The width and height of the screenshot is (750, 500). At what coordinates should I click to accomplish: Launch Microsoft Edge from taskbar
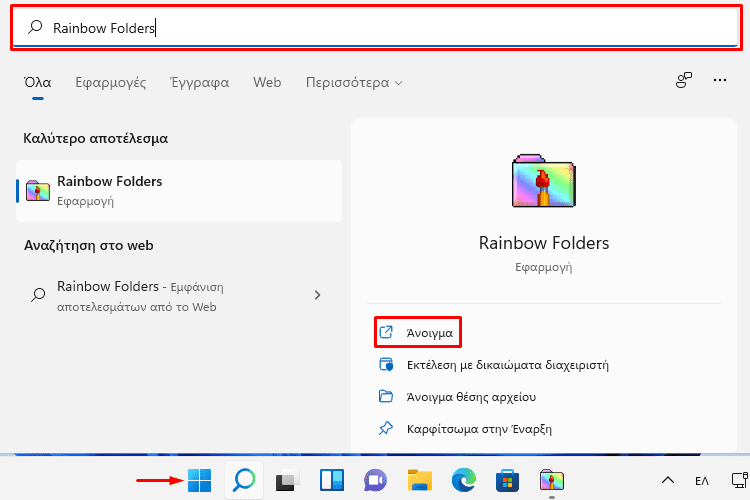[463, 480]
